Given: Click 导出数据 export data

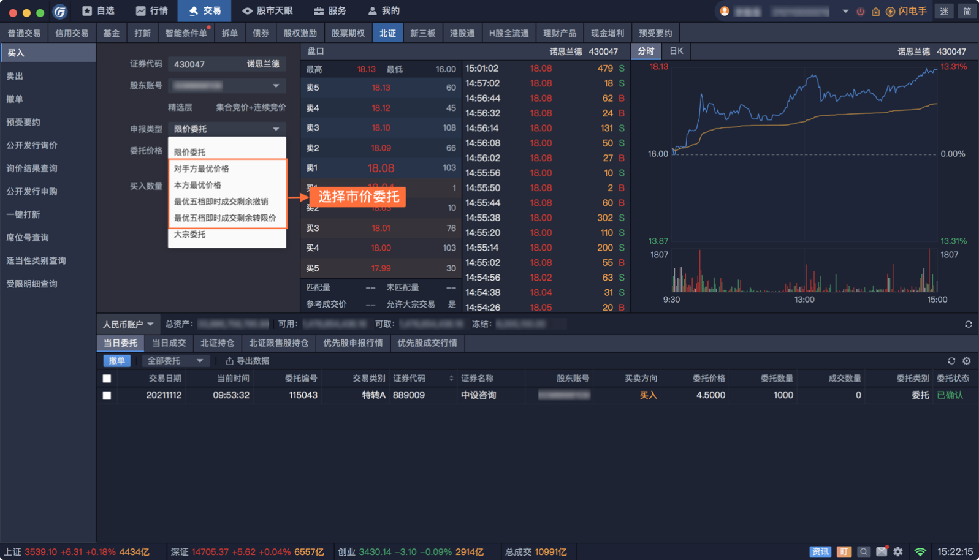Looking at the screenshot, I should coord(248,361).
